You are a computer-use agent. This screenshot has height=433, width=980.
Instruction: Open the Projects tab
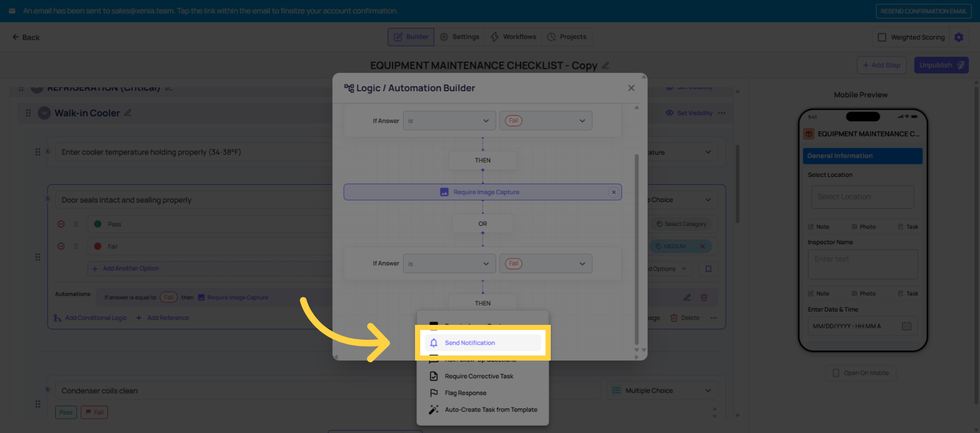[x=567, y=37]
